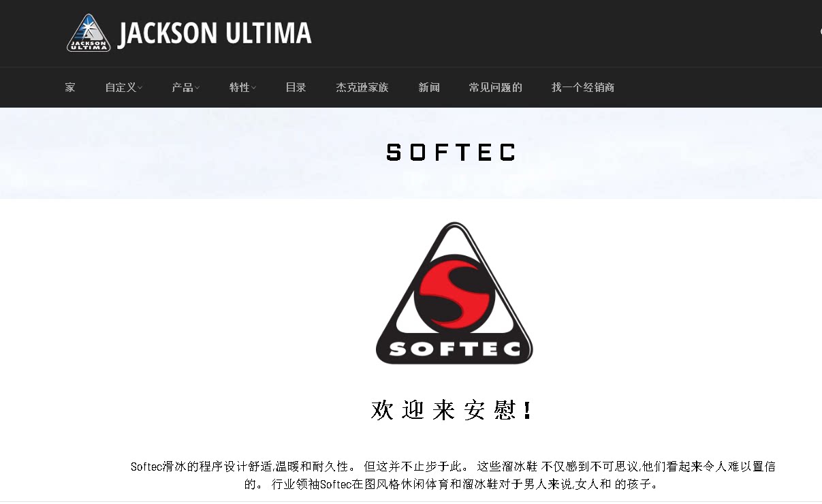Click the SOFTEC banner heading
The height and width of the screenshot is (504, 822).
[x=451, y=152]
